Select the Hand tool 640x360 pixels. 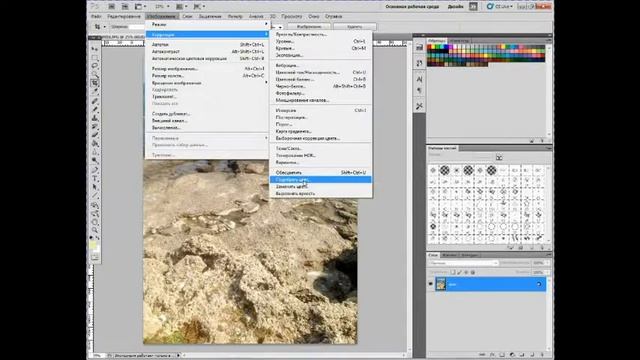95,222
